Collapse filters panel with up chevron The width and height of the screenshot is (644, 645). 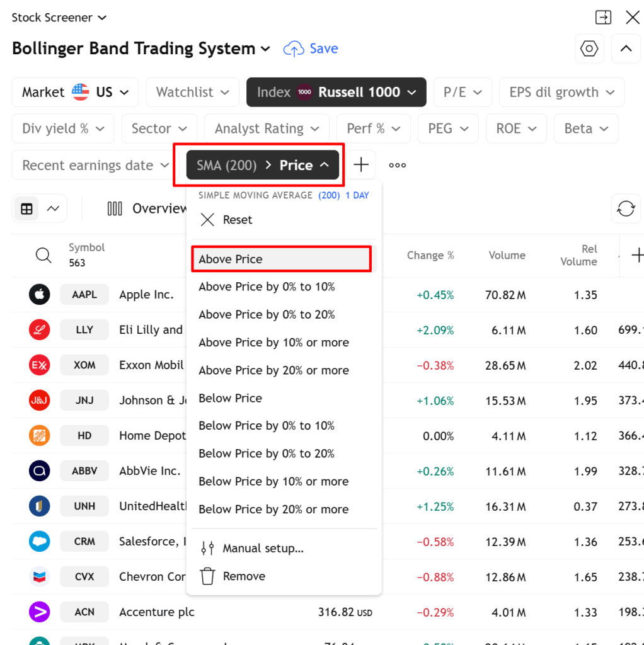point(626,49)
